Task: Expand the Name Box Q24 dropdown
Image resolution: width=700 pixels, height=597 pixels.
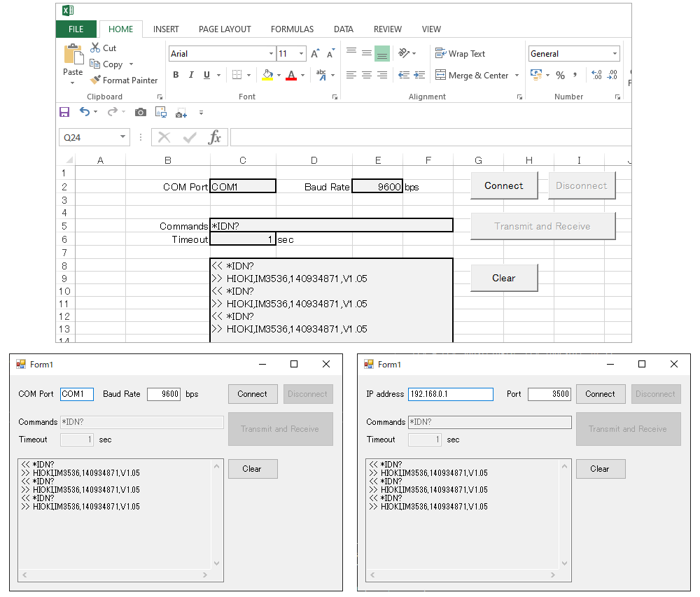Action: point(122,137)
